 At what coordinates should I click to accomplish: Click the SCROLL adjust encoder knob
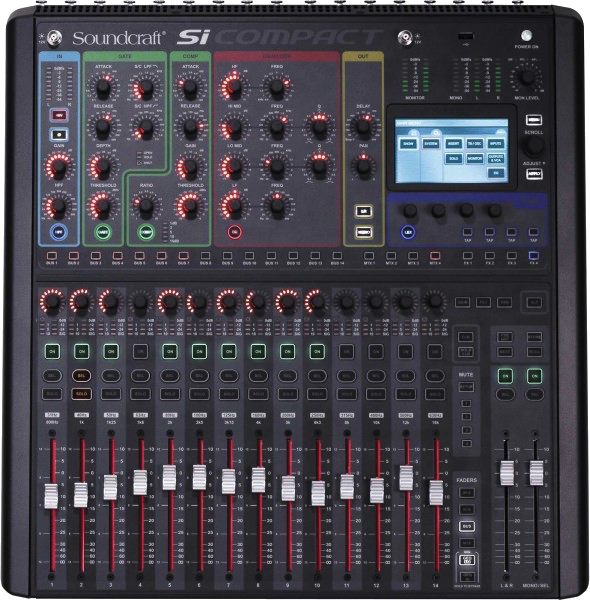534,147
